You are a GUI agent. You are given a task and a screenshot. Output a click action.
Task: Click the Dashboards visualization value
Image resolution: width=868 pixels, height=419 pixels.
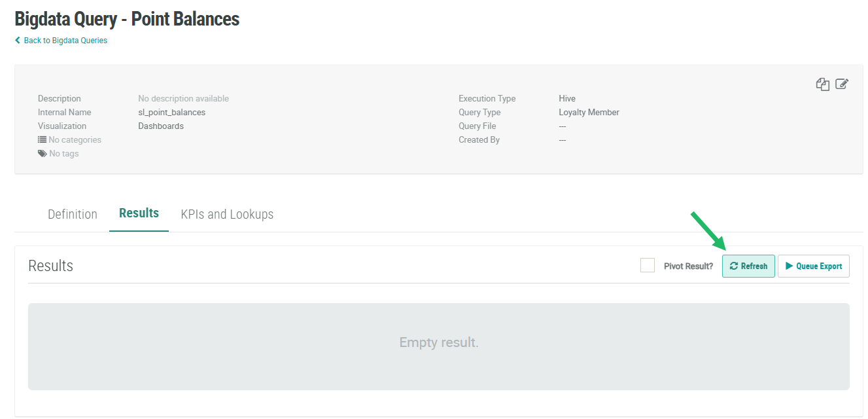tap(161, 126)
